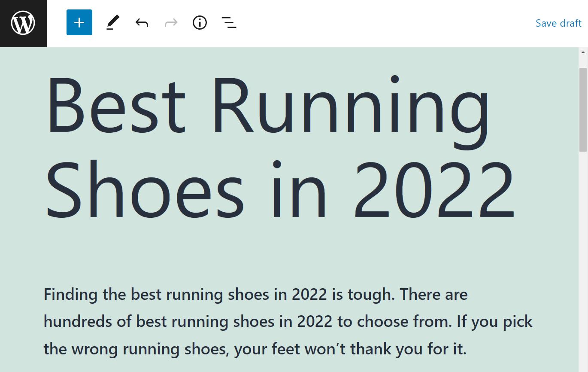Toggle the List View outline icon

(x=229, y=23)
